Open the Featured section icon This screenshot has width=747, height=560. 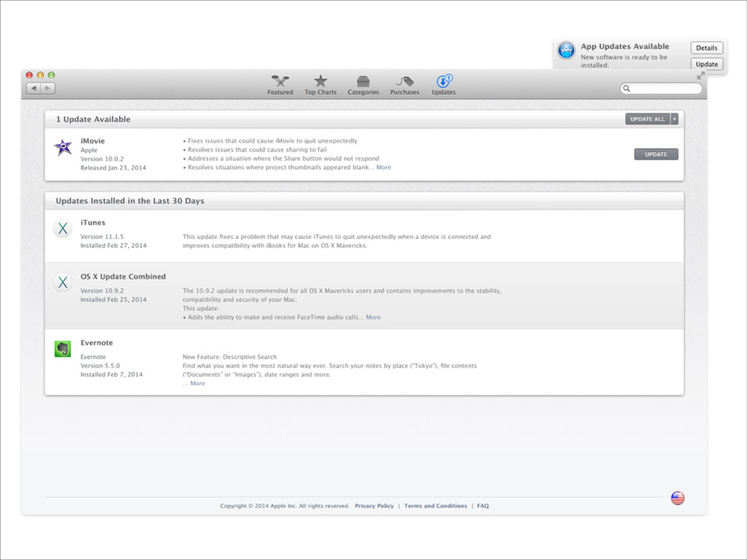pyautogui.click(x=280, y=81)
